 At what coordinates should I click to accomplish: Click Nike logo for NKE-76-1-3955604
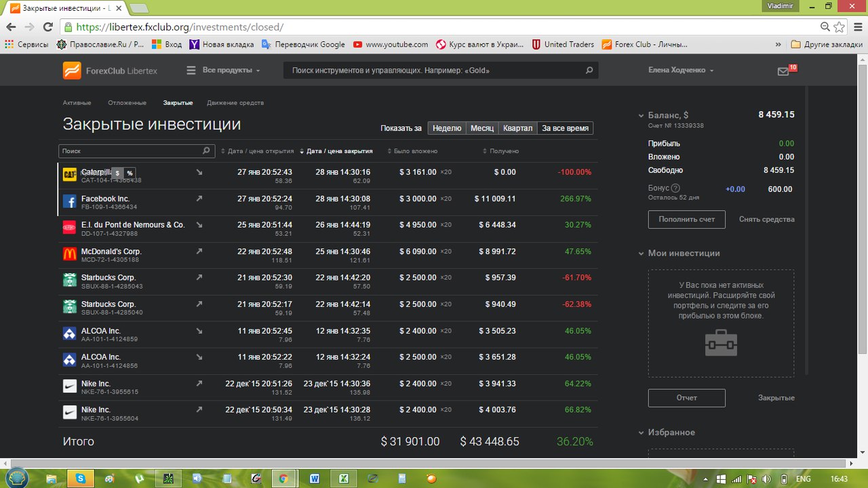pos(69,413)
